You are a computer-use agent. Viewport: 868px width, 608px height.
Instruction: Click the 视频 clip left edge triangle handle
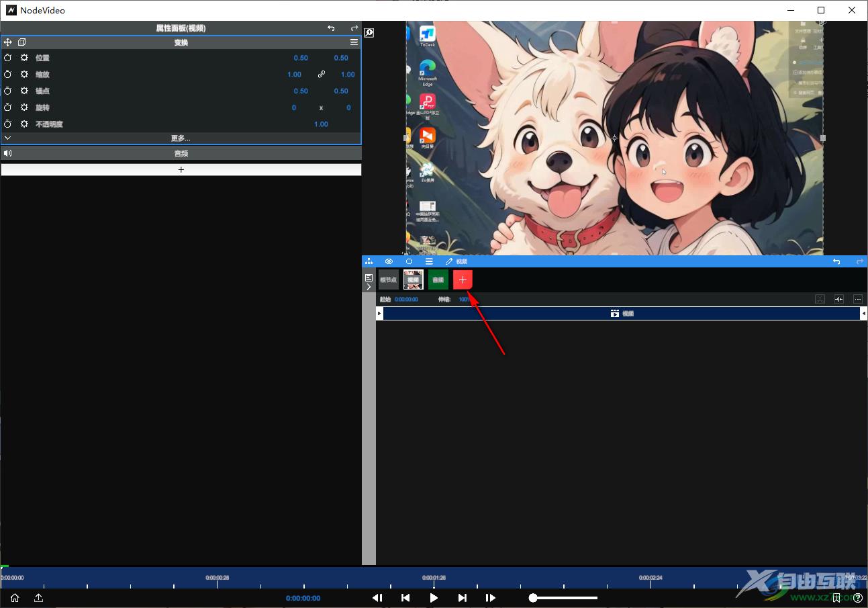click(379, 314)
